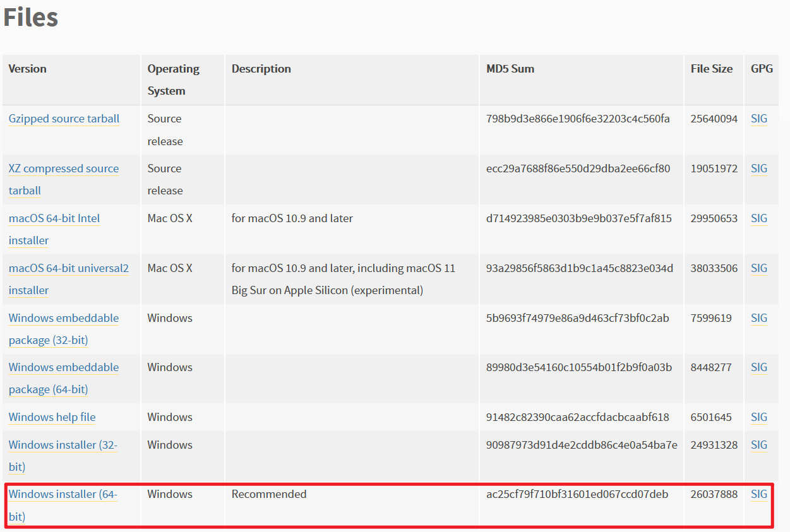This screenshot has height=532, width=790.
Task: Click file size 8448277
Action: (x=712, y=367)
